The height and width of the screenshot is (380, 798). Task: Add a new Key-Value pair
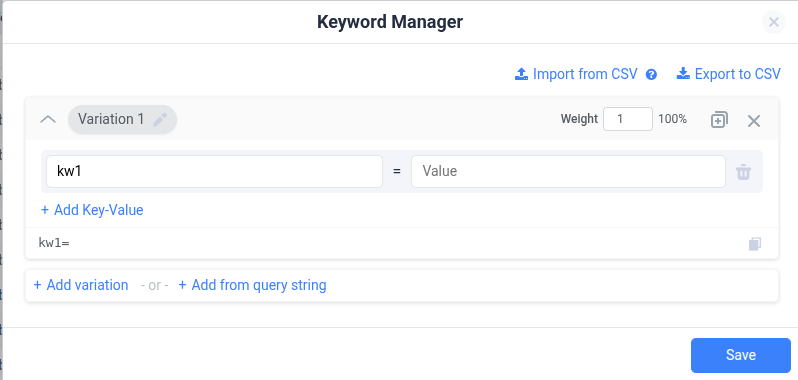click(92, 210)
